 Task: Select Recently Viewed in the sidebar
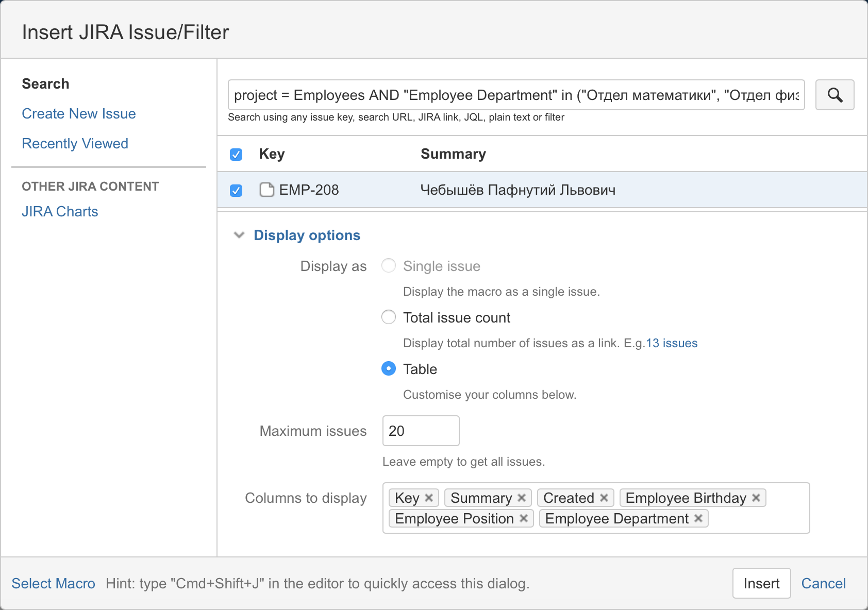pos(75,143)
